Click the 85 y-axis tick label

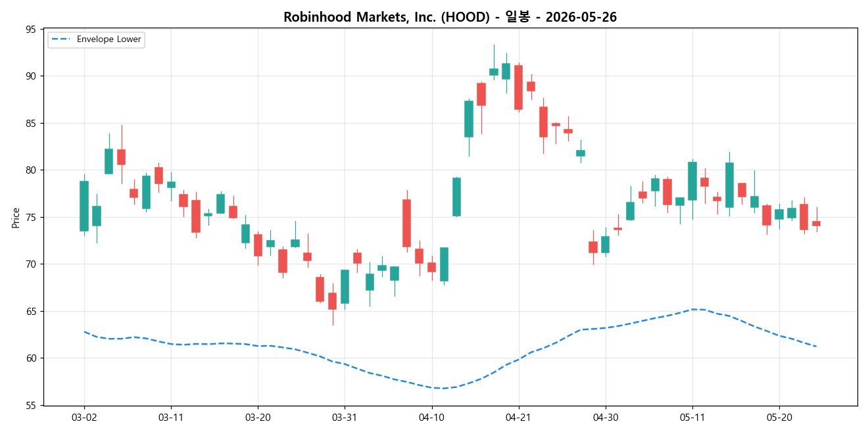31,124
